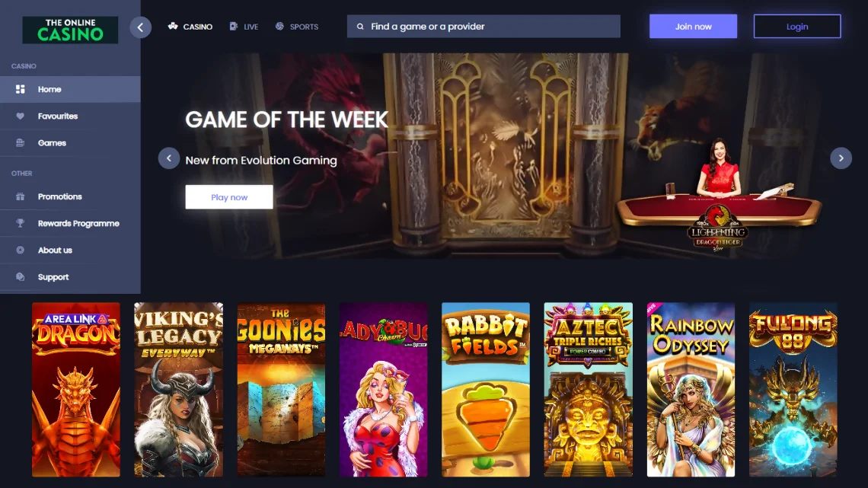Click the About us info icon
The height and width of the screenshot is (488, 868).
tap(20, 250)
